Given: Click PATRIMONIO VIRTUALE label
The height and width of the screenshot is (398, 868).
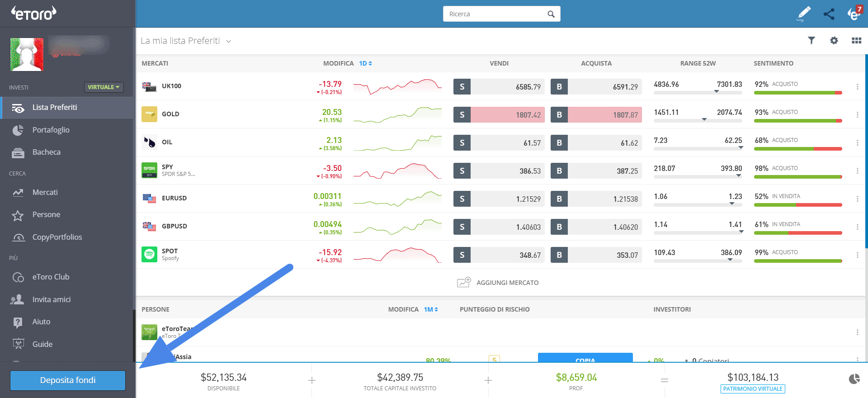Looking at the screenshot, I should [x=753, y=389].
